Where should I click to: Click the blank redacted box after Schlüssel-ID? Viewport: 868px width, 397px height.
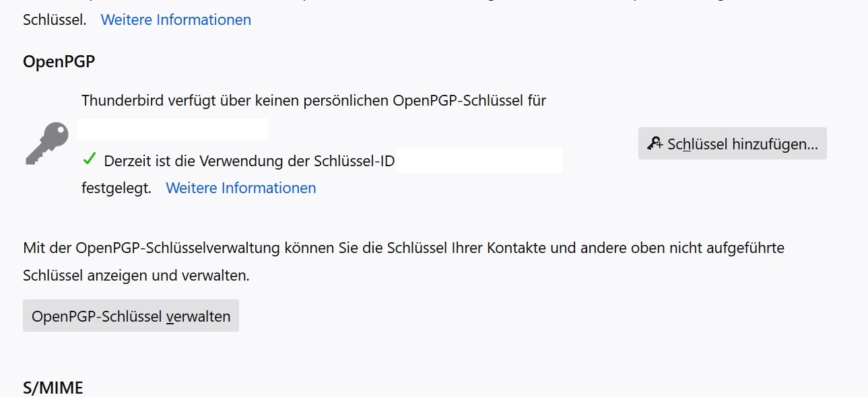pos(479,160)
